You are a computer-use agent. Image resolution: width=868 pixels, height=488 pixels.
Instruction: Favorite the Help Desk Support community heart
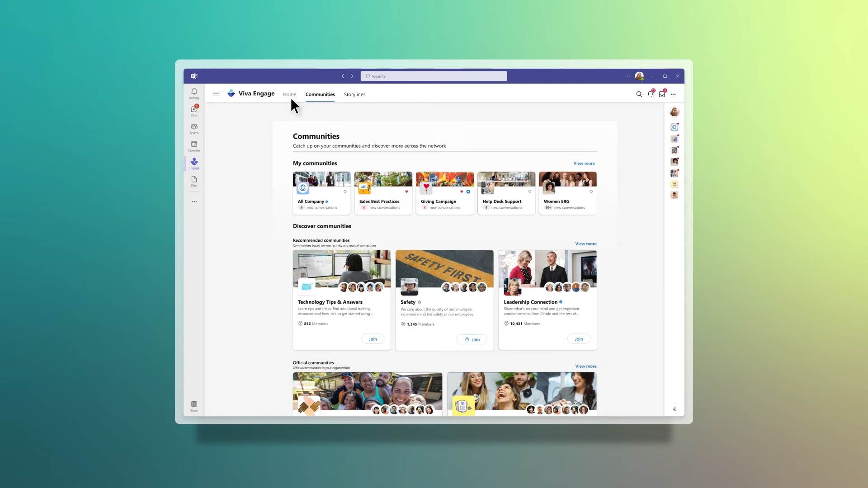(530, 192)
